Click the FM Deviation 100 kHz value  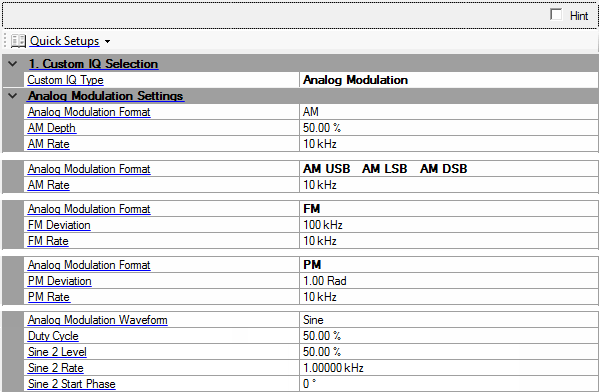[449, 225]
